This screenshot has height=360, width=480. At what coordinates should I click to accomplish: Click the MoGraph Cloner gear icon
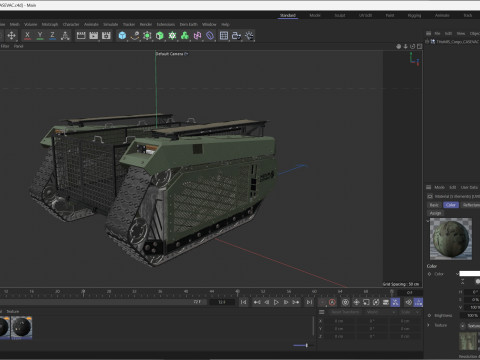(x=172, y=35)
